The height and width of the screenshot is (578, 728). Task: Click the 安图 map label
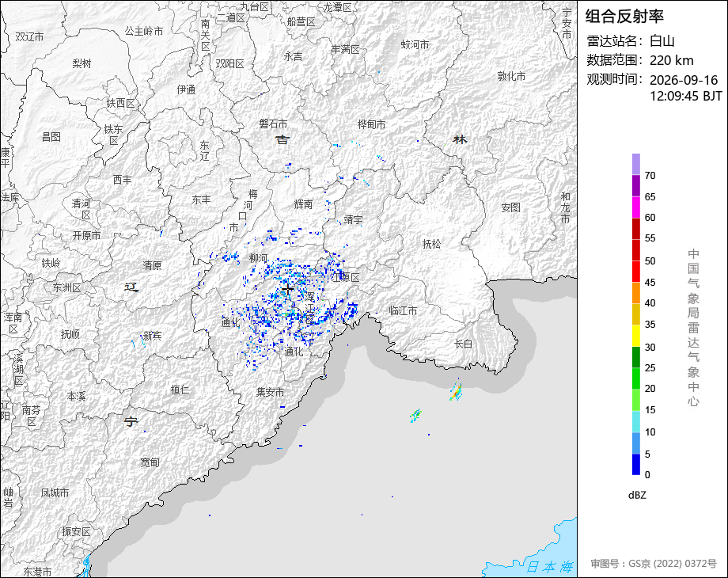[x=510, y=207]
